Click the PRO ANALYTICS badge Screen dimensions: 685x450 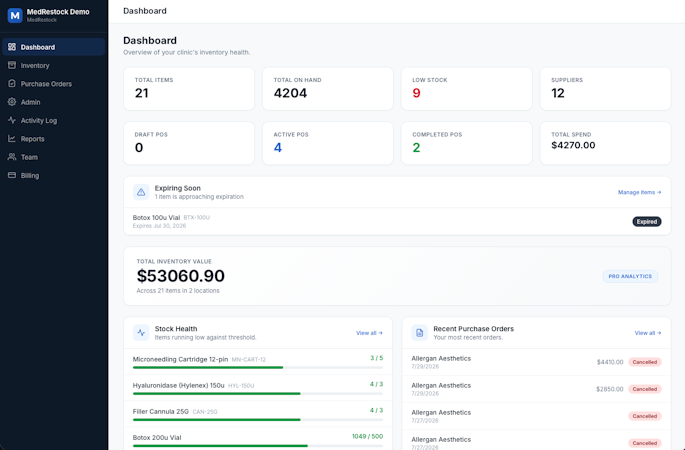coord(630,276)
